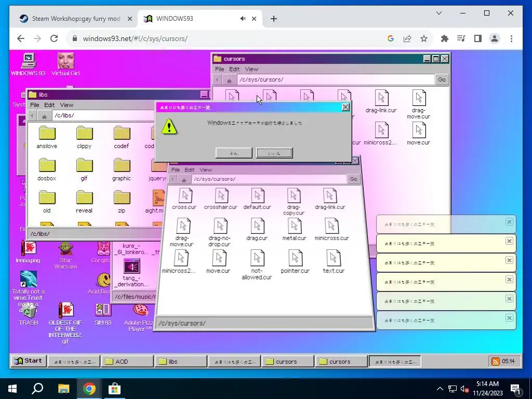The image size is (532, 399).
Task: Click address field in back cursors window
Action: (335, 79)
